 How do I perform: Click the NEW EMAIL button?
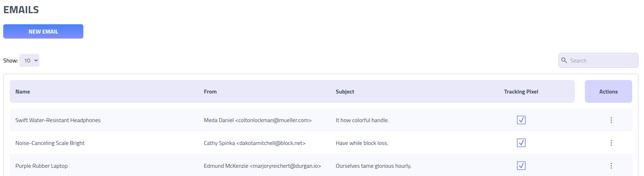click(x=43, y=31)
